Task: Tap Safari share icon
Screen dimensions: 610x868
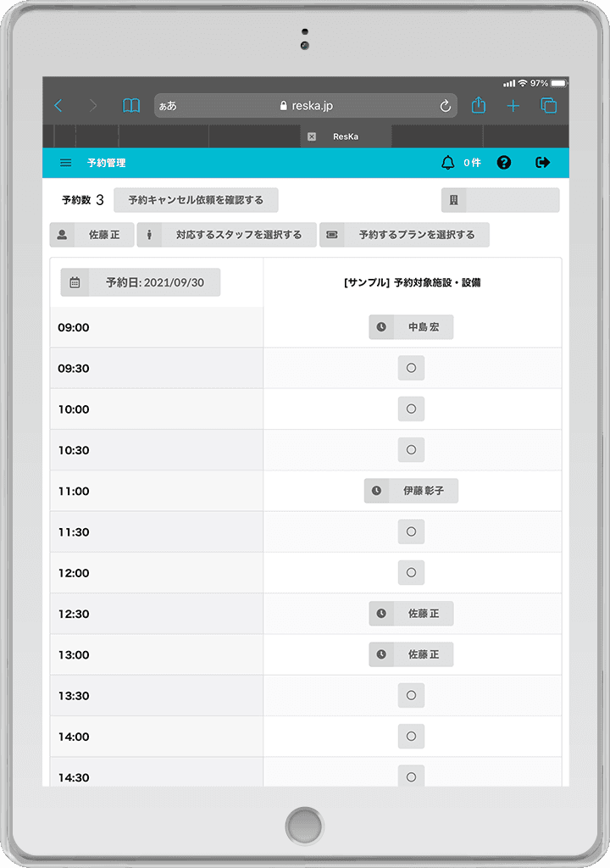Action: (x=479, y=106)
